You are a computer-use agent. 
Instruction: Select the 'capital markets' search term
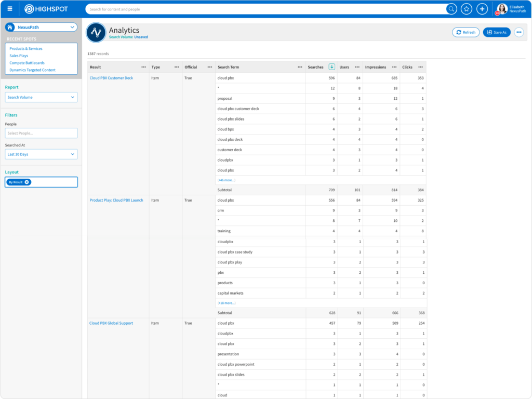230,293
